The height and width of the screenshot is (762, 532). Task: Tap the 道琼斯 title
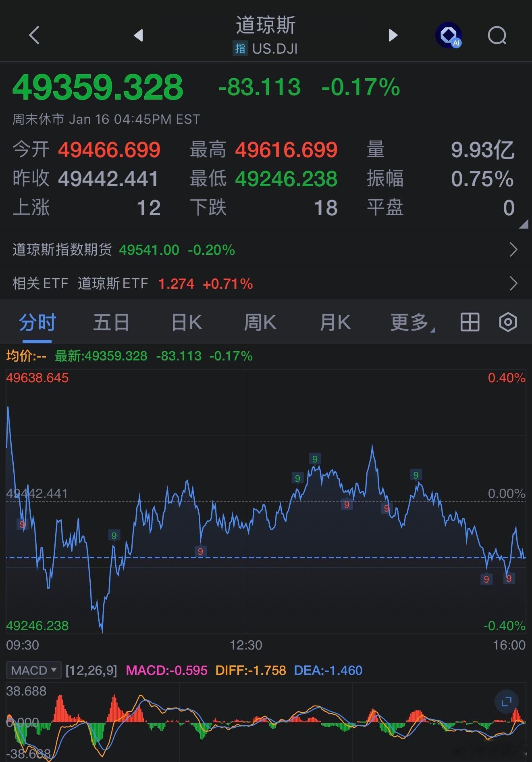point(266,25)
